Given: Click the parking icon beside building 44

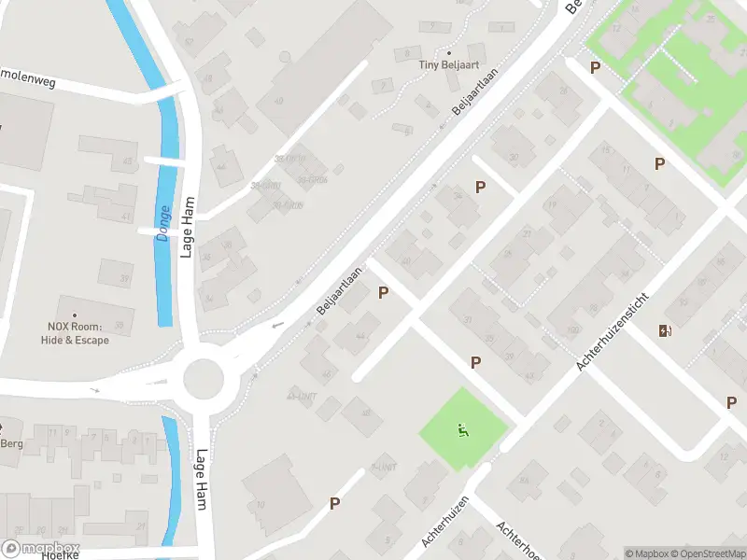Looking at the screenshot, I should [383, 293].
